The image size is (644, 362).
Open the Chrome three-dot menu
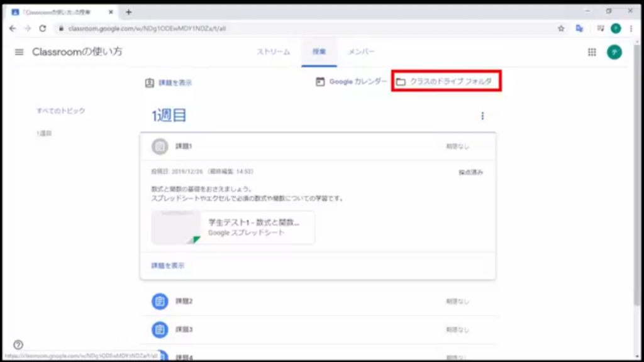tap(631, 28)
